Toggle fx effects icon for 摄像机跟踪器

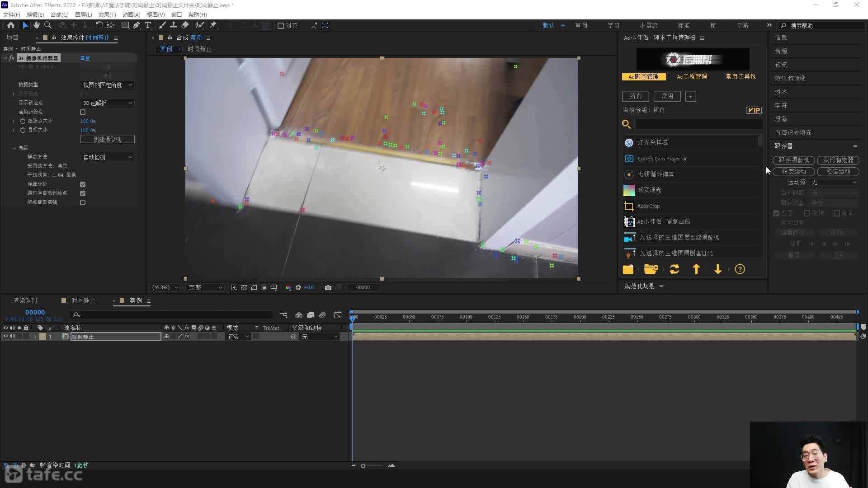(12, 58)
